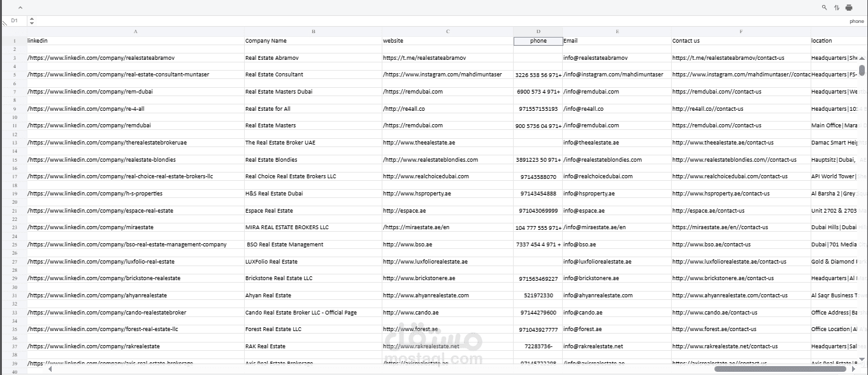The image size is (868, 375).
Task: Click the 'Real Estate for All' cell
Action: click(314, 109)
